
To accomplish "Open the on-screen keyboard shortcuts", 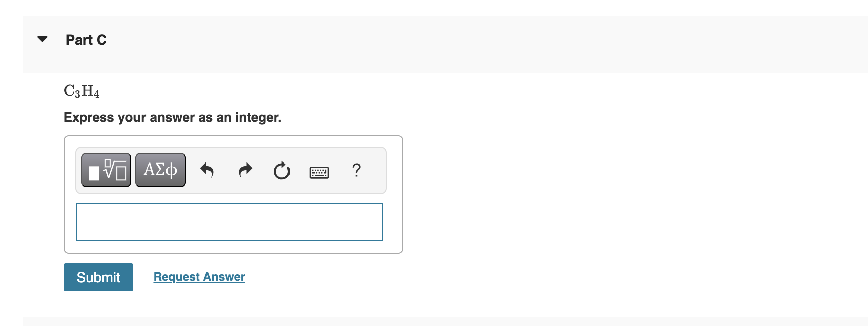I will click(319, 172).
